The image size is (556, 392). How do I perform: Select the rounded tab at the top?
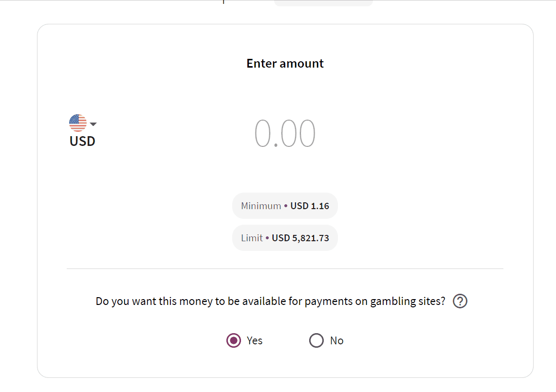[x=323, y=2]
